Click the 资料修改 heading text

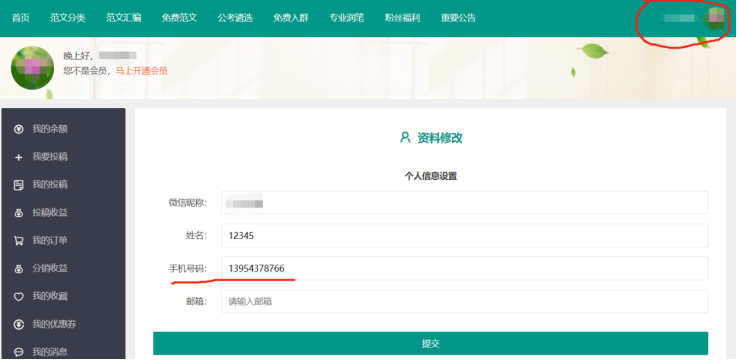pos(440,138)
